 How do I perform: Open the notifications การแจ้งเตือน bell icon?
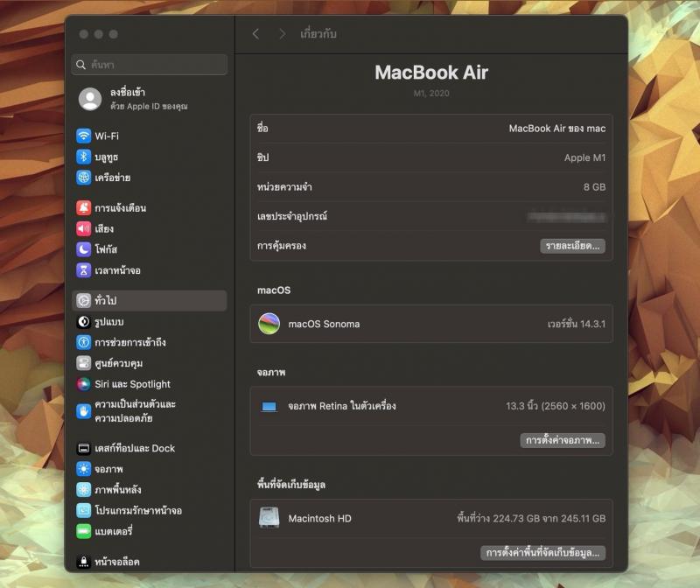tap(83, 207)
